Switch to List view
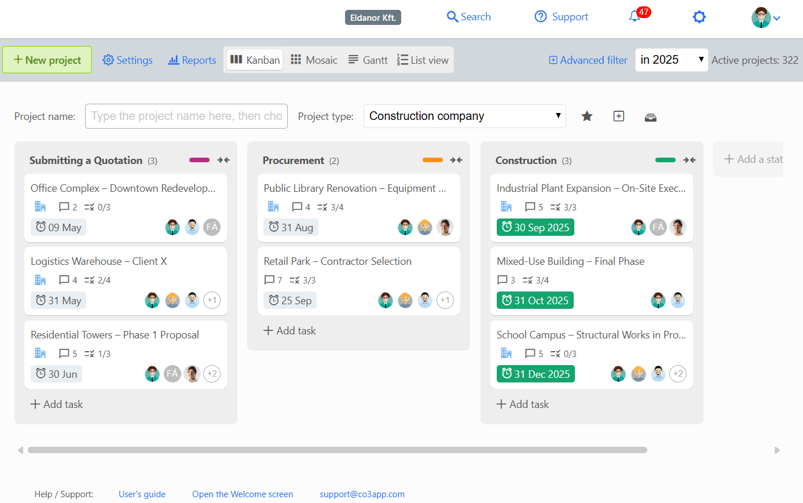Screen dimensions: 803x503 click(423, 60)
